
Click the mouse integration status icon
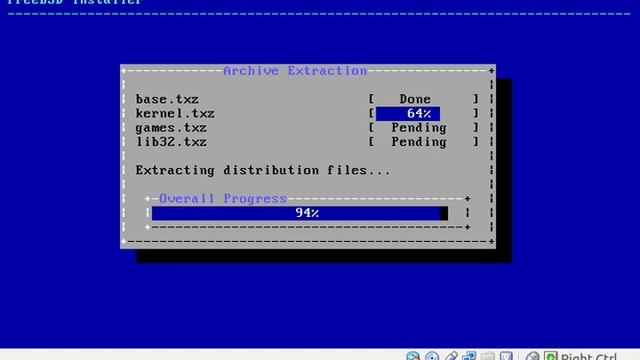click(532, 356)
